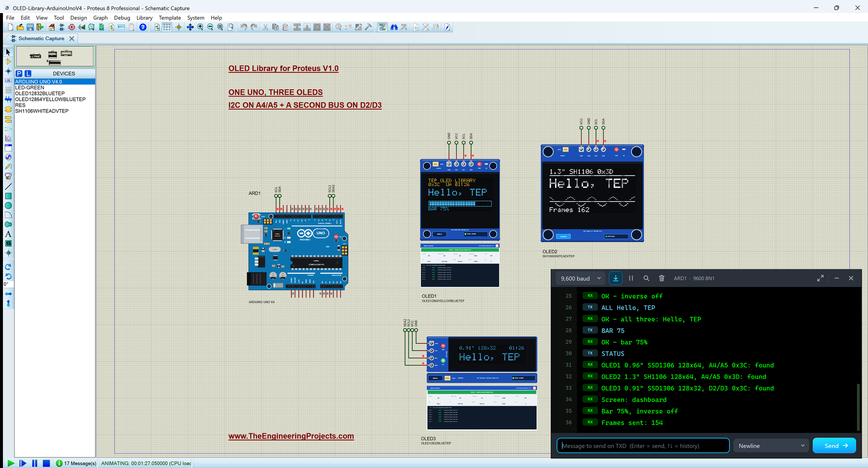
Task: Click the serial message input field
Action: (x=643, y=446)
